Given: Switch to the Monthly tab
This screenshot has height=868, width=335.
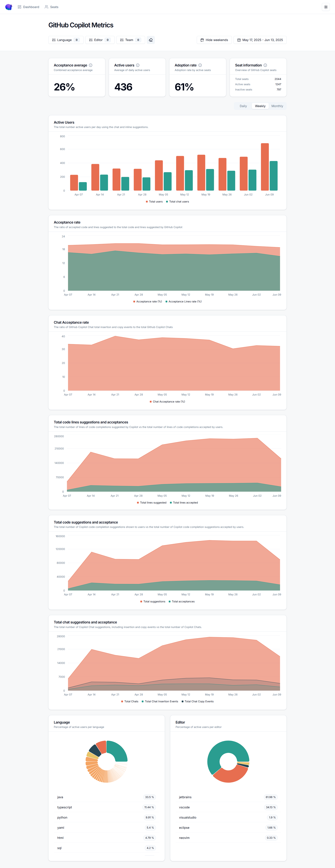Looking at the screenshot, I should (277, 106).
